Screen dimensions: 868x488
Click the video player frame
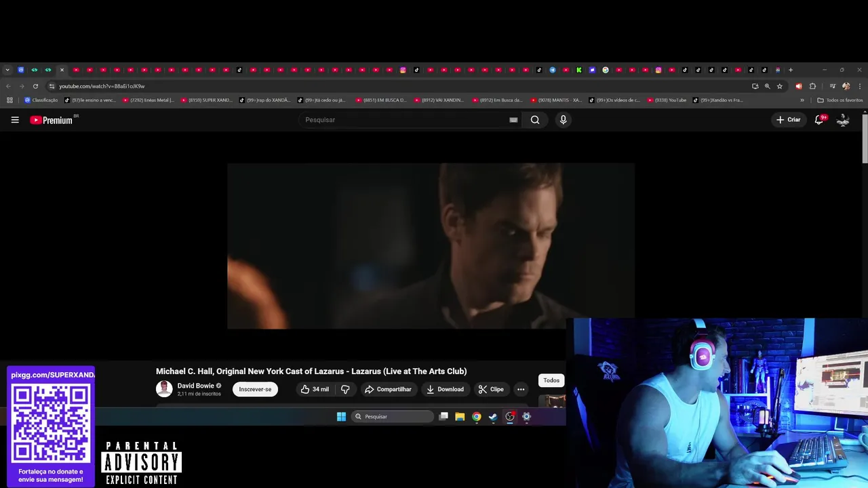[431, 245]
